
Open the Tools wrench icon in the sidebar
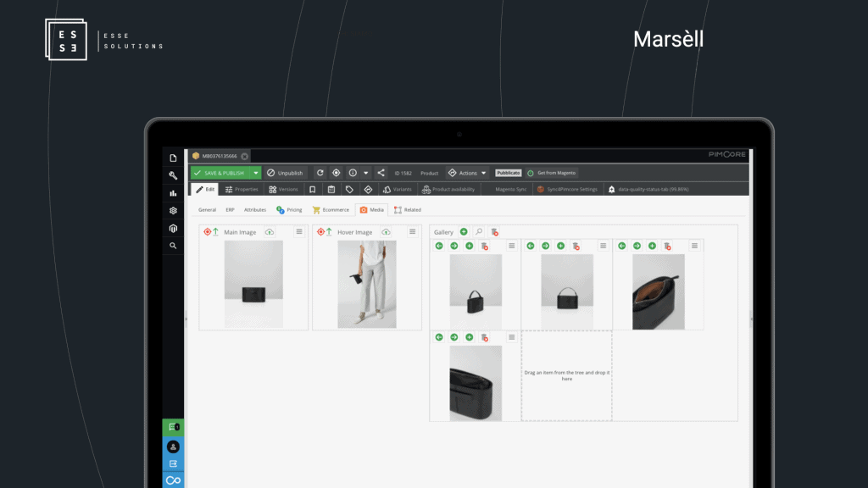click(x=173, y=175)
